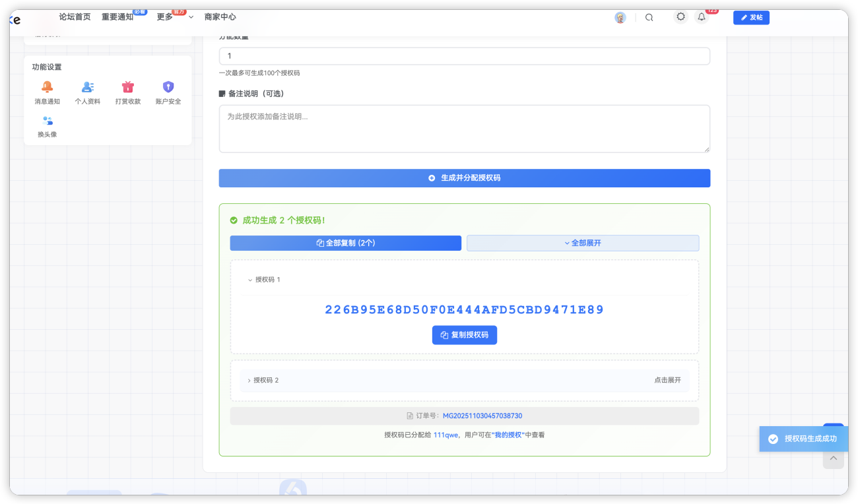The height and width of the screenshot is (504, 858).
Task: Expand the 更多 dropdown menu
Action: click(x=175, y=17)
